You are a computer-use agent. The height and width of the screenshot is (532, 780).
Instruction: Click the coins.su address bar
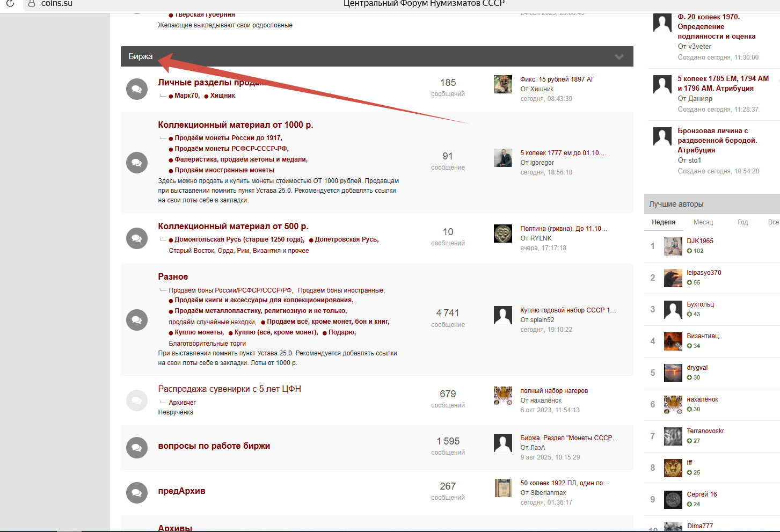57,4
